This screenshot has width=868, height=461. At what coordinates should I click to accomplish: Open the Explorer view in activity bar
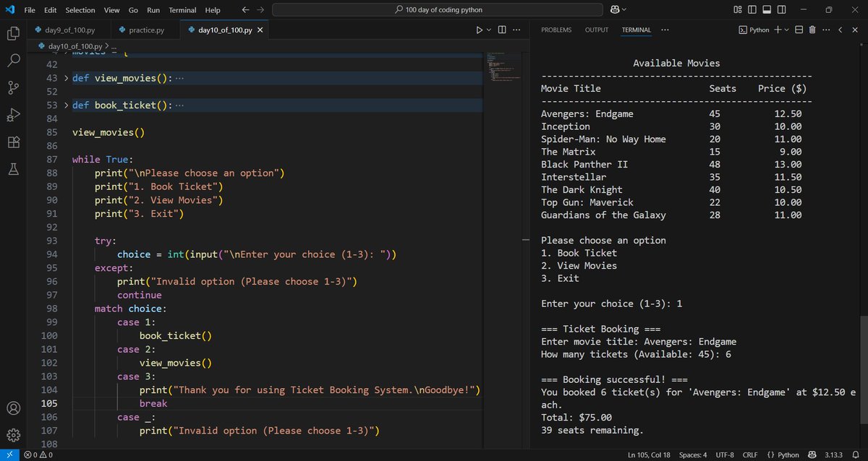click(x=13, y=33)
